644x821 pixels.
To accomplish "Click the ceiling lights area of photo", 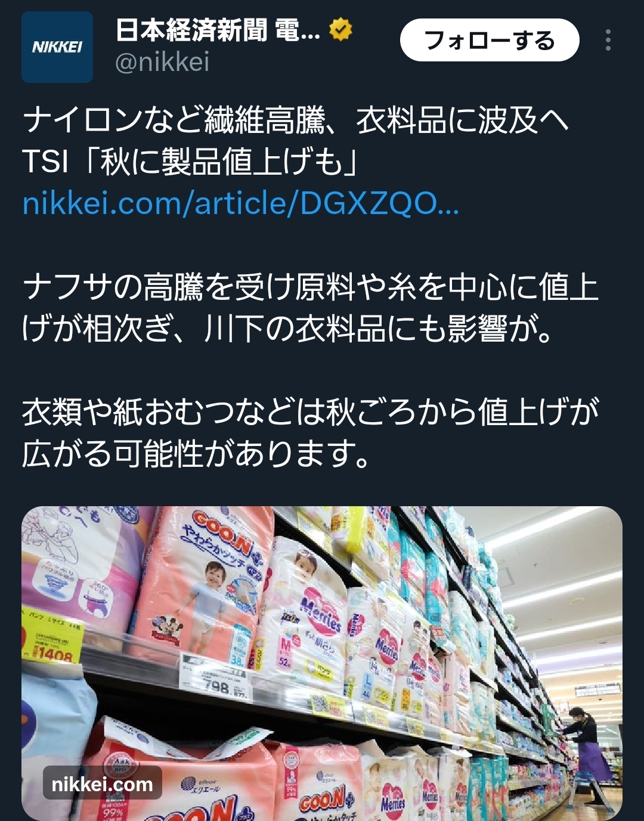I will 549,572.
